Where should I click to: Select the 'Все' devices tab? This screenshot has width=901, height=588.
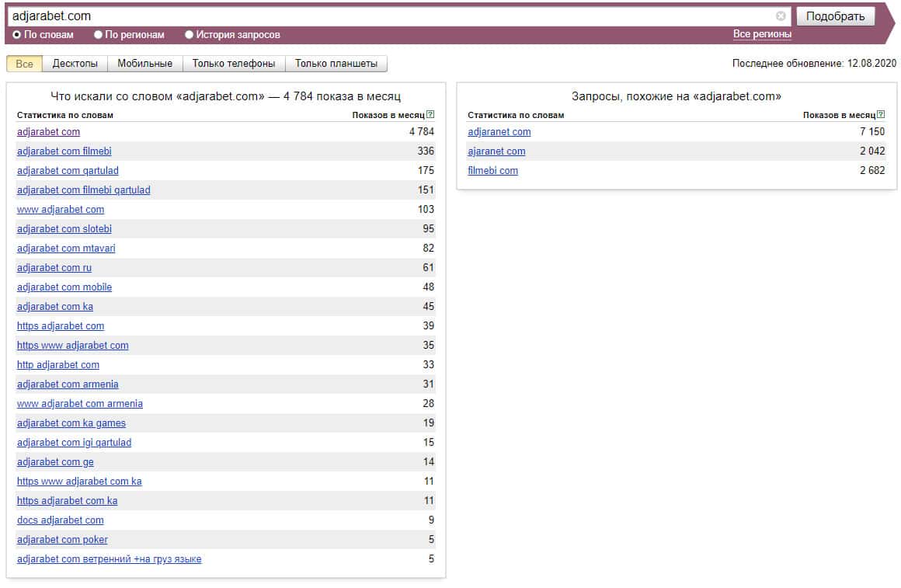pyautogui.click(x=24, y=64)
